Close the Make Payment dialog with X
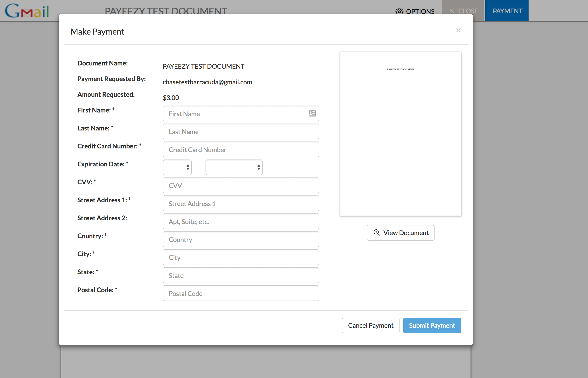 tap(458, 30)
